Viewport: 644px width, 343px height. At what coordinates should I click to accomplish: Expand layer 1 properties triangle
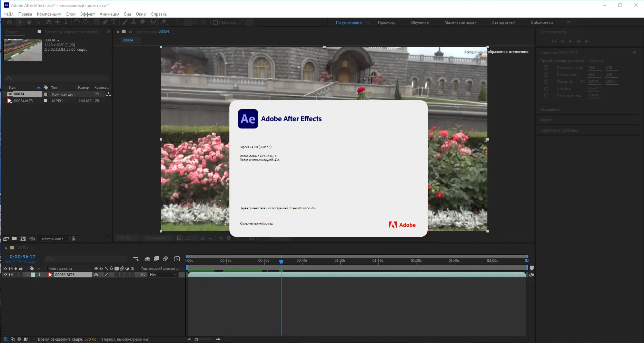pyautogui.click(x=28, y=275)
